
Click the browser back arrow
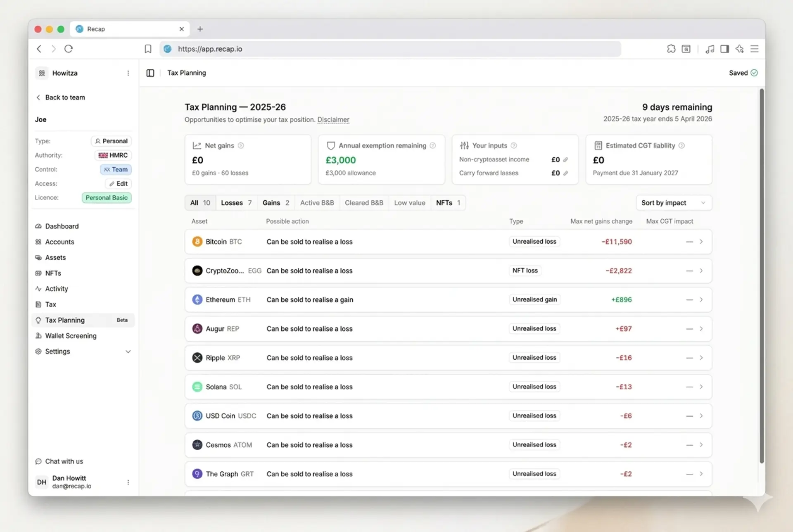tap(39, 49)
